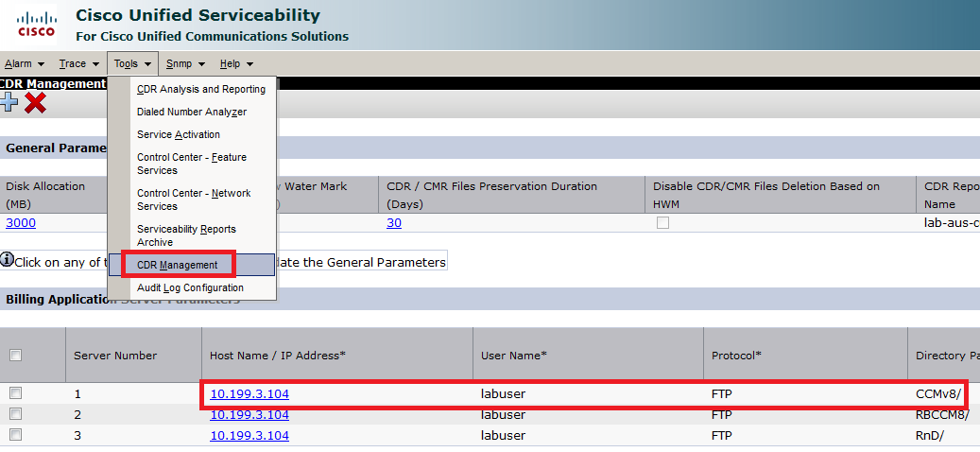
Task: Open host 10.199.3.104 for server 2
Action: coord(249,414)
